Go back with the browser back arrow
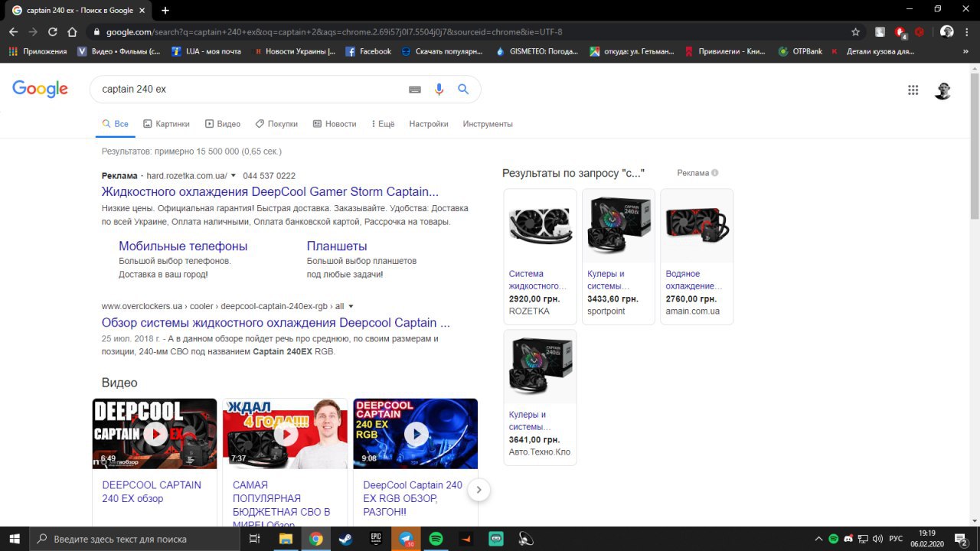Screen dimensions: 980x551 coord(13,32)
